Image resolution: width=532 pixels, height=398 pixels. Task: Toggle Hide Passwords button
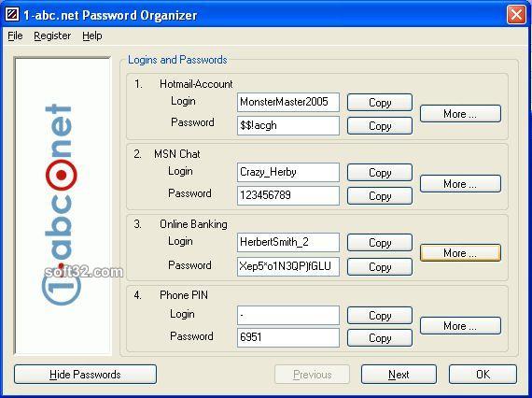click(85, 375)
